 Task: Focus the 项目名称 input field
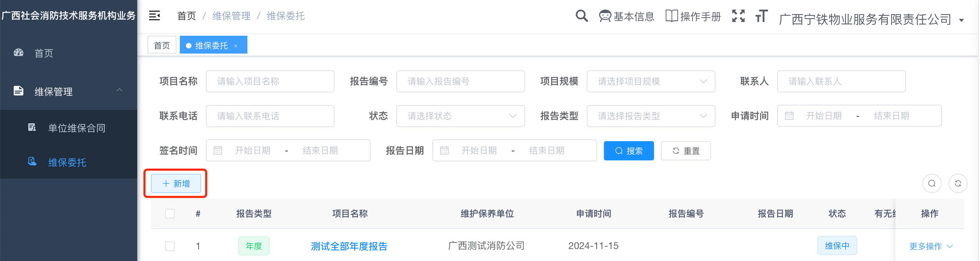(270, 81)
